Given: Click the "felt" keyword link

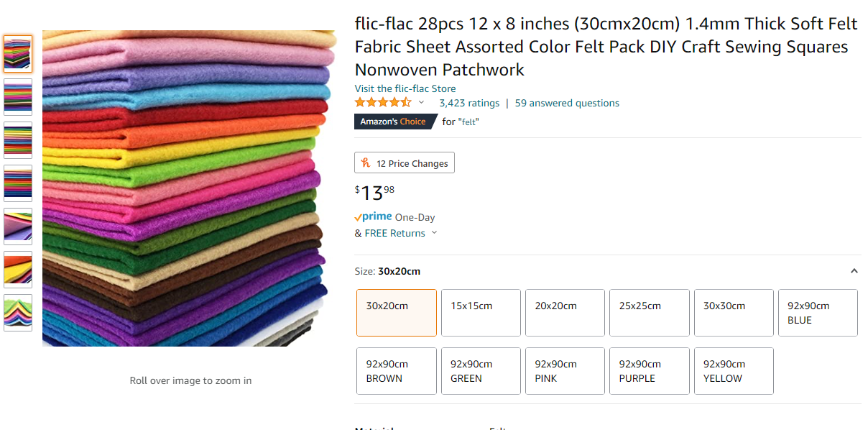Looking at the screenshot, I should tap(468, 122).
